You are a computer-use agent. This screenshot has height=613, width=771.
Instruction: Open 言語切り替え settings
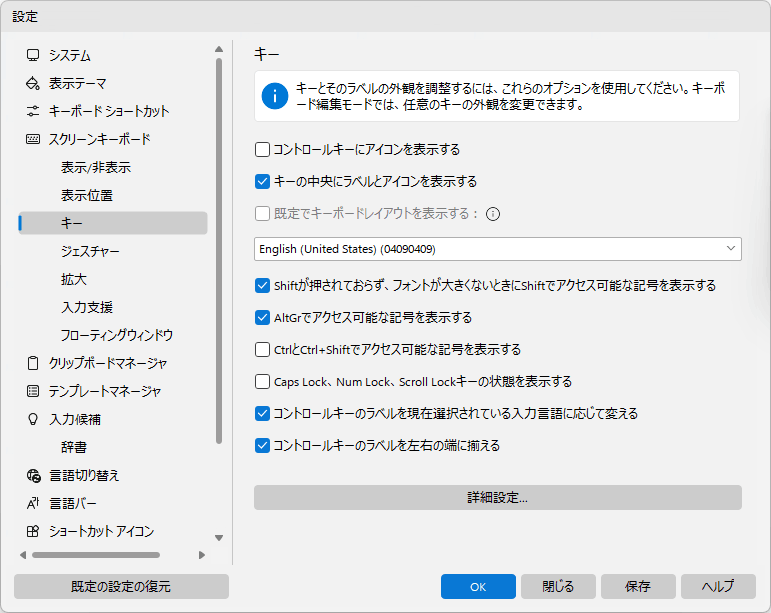[84, 476]
